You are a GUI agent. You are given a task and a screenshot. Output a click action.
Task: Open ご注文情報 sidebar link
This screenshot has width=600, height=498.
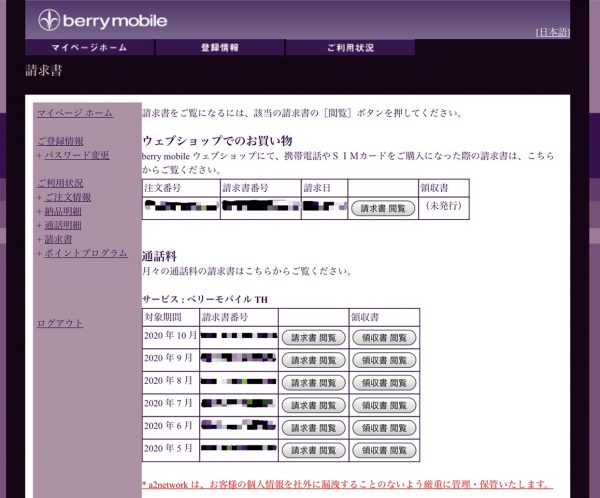click(x=68, y=197)
